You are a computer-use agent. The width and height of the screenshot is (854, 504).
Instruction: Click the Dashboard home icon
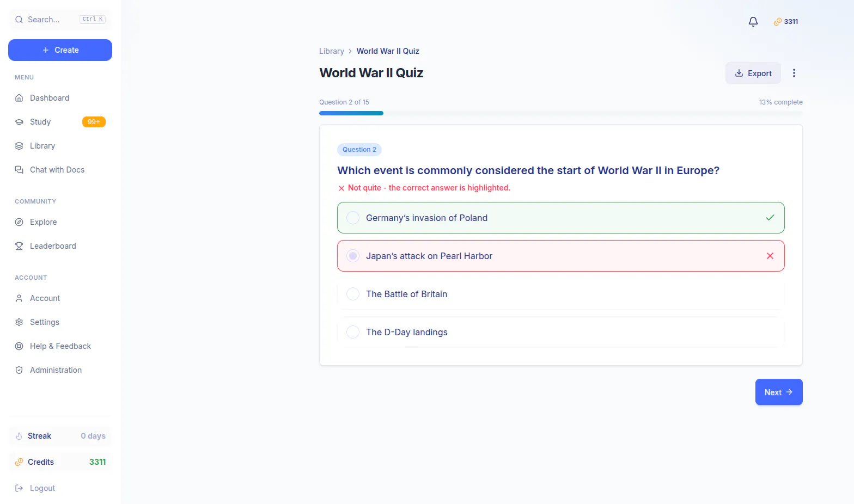click(x=19, y=98)
